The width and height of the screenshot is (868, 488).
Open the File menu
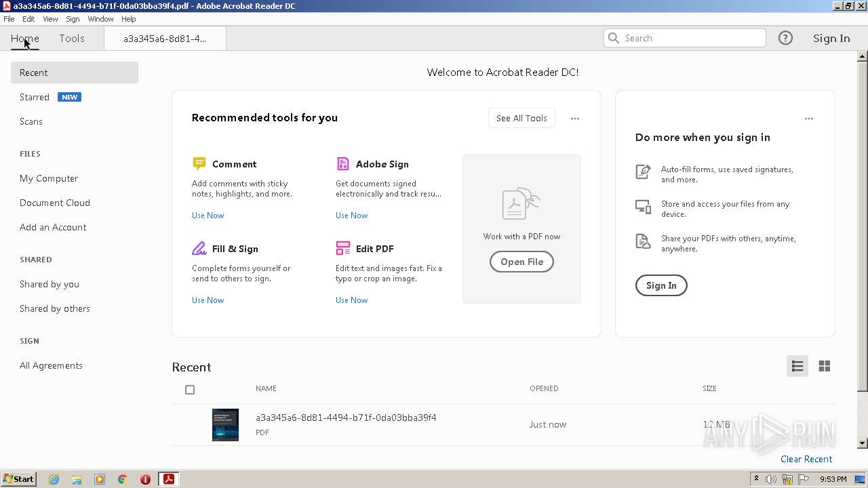click(9, 19)
